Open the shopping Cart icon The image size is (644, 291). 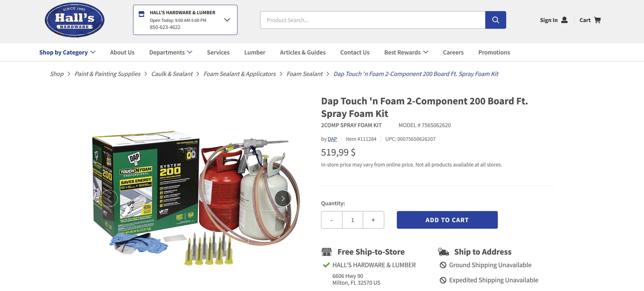597,20
